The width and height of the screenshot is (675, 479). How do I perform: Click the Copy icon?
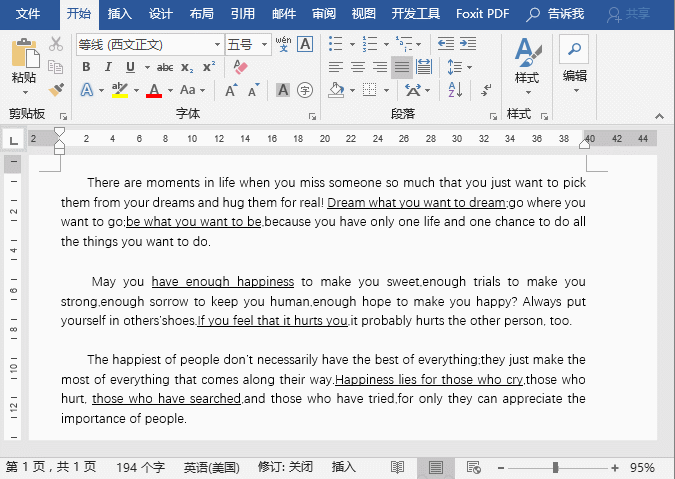pos(56,67)
